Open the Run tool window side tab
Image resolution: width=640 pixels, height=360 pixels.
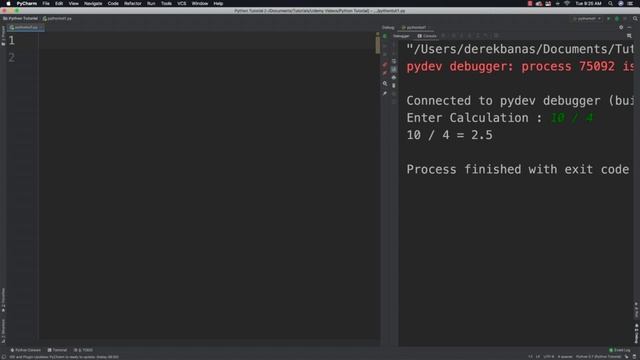636,310
